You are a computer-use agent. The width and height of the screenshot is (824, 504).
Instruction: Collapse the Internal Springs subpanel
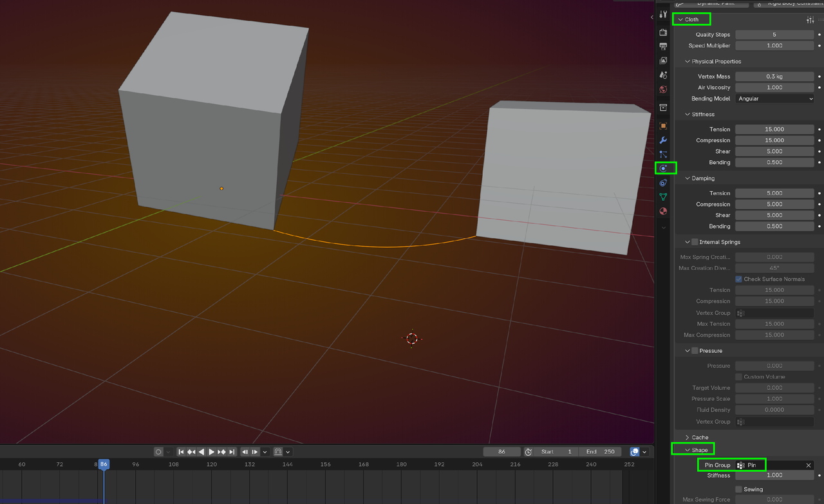688,242
